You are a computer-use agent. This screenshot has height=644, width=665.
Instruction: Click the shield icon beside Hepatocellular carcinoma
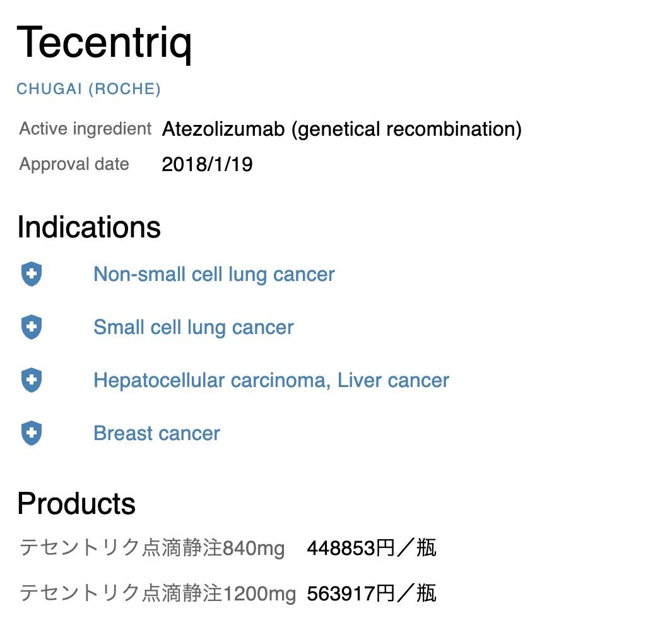click(x=32, y=381)
